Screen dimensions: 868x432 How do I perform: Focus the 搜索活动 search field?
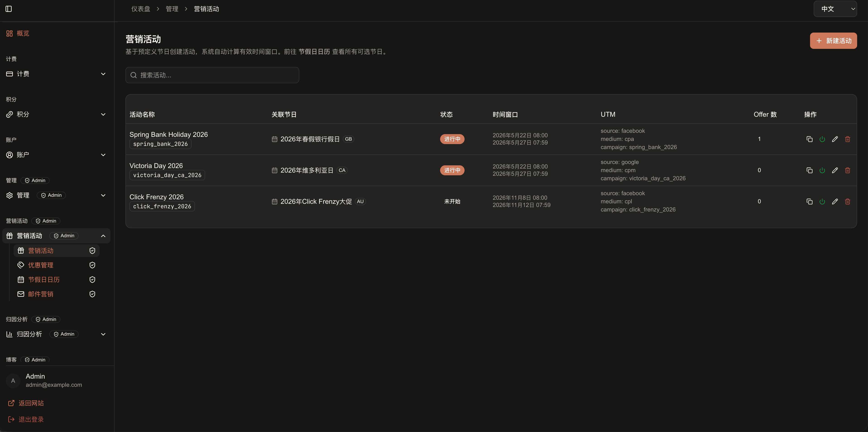click(x=212, y=75)
